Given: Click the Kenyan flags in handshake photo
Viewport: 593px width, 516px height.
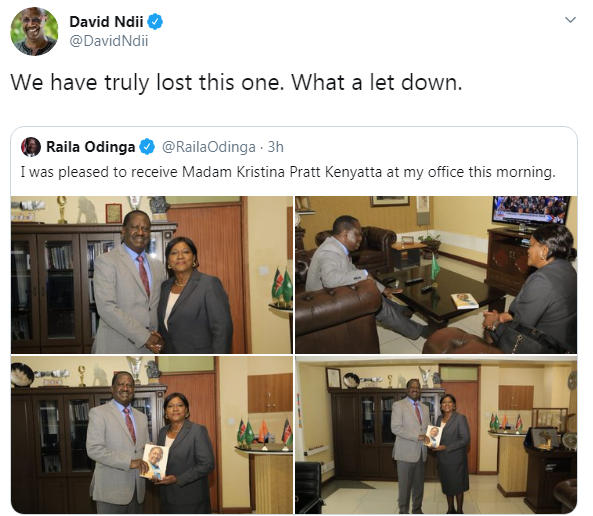Looking at the screenshot, I should pos(282,285).
